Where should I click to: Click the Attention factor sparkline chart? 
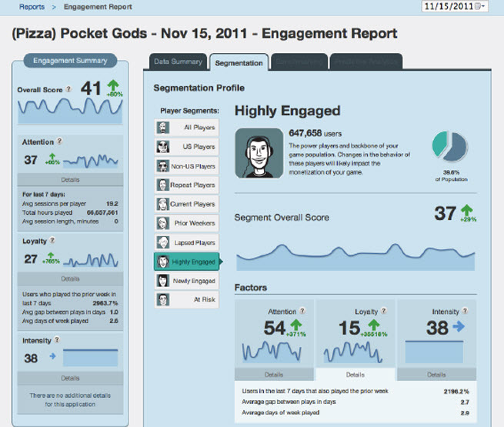[x=272, y=352]
